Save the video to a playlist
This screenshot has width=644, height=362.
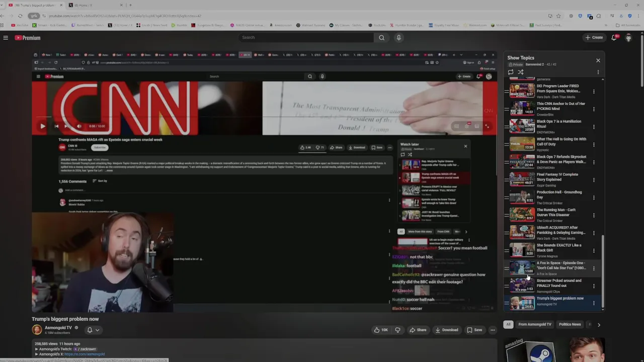[474, 330]
